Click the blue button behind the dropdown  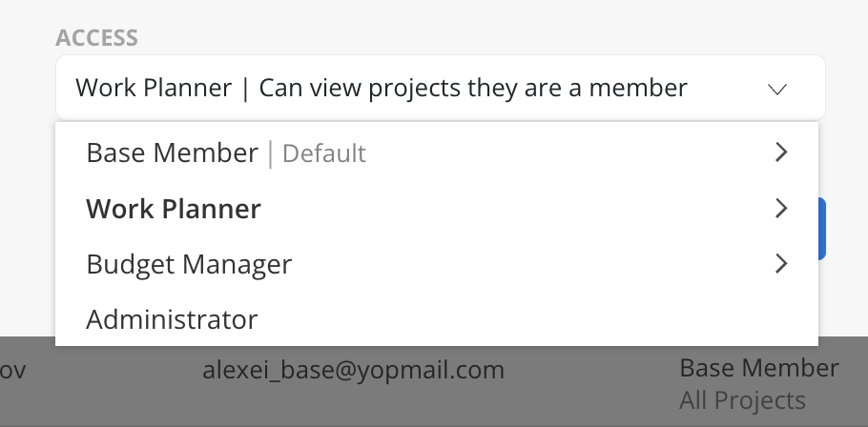tap(822, 229)
